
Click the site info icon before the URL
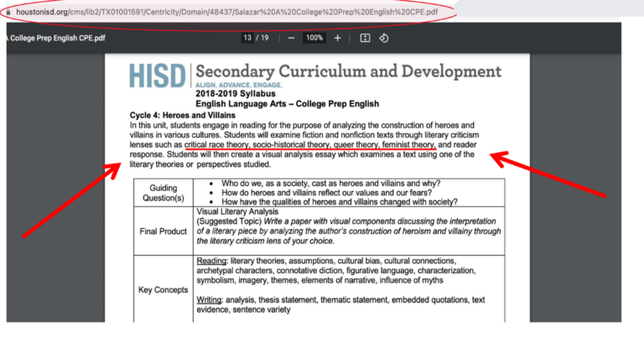tap(8, 13)
